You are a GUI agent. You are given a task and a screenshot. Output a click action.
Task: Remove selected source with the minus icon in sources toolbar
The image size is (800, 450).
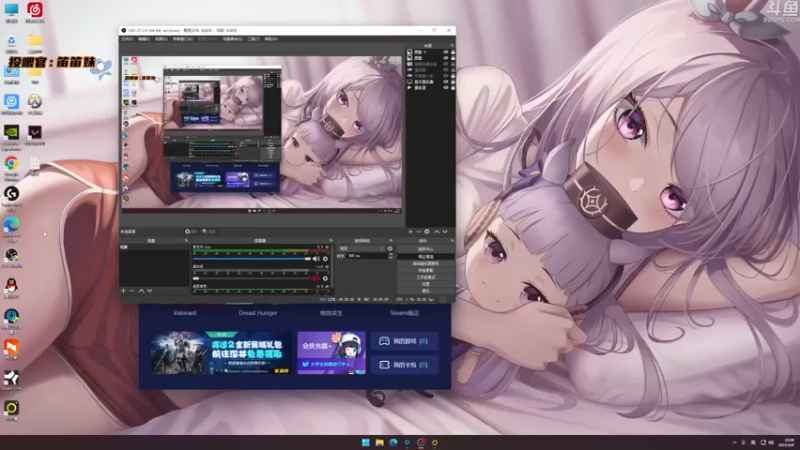(x=418, y=232)
